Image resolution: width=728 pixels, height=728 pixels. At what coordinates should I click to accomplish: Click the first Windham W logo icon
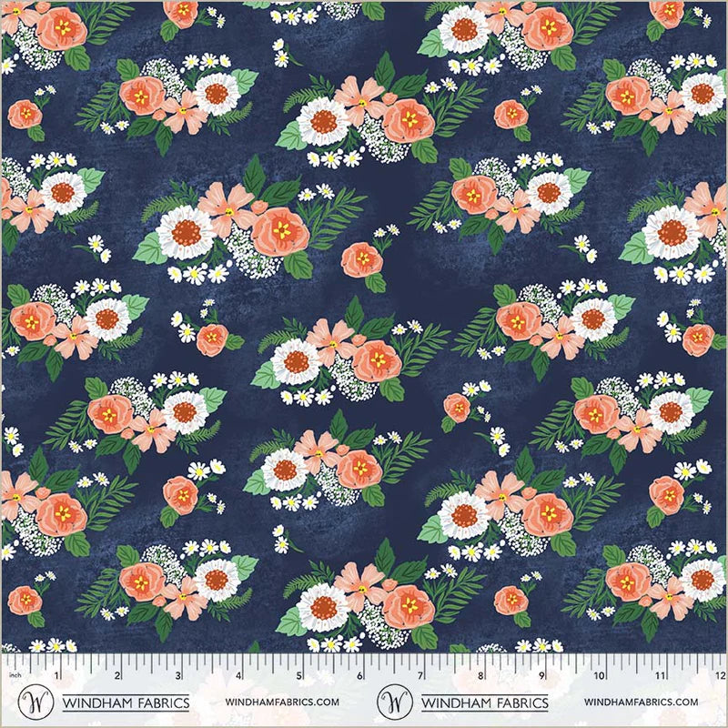tap(38, 703)
